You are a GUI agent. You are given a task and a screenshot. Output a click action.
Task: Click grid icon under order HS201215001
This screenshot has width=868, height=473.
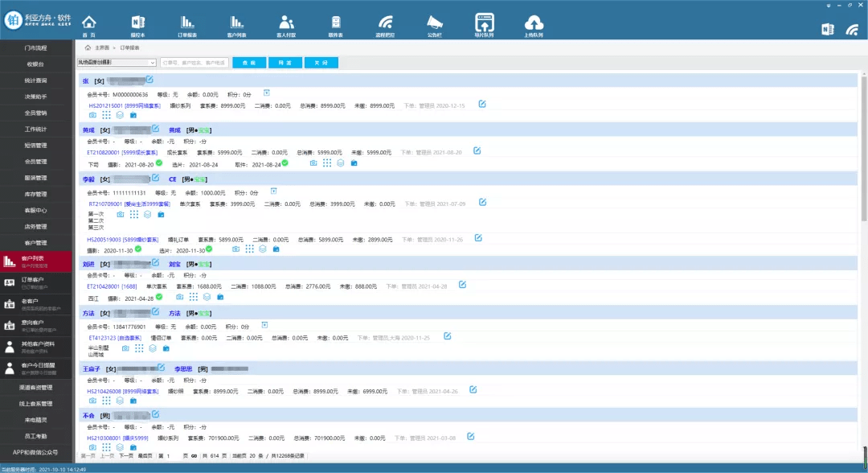106,115
